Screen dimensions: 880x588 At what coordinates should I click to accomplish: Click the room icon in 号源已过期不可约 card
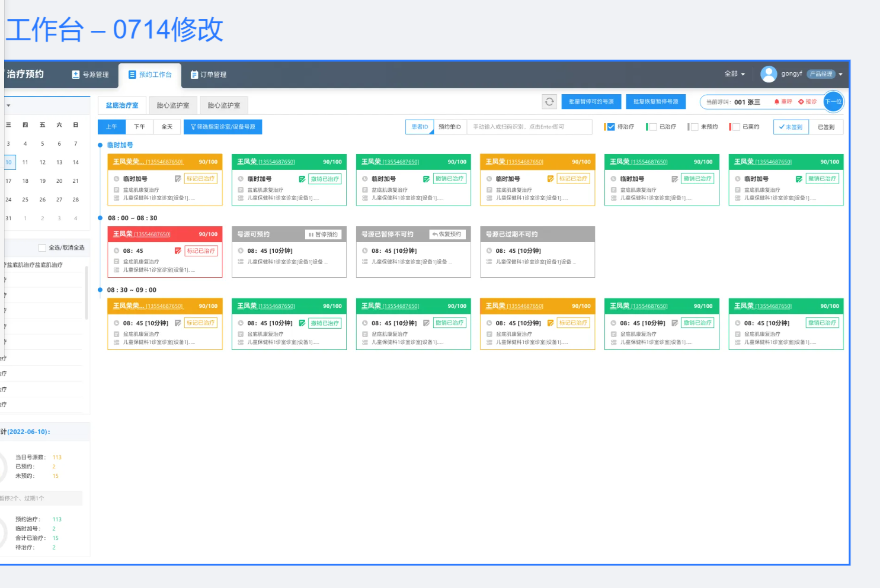[489, 262]
